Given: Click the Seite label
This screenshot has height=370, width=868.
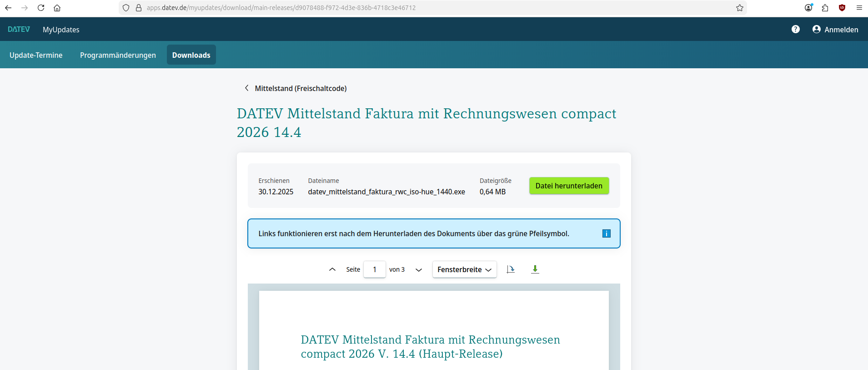Looking at the screenshot, I should (x=353, y=269).
